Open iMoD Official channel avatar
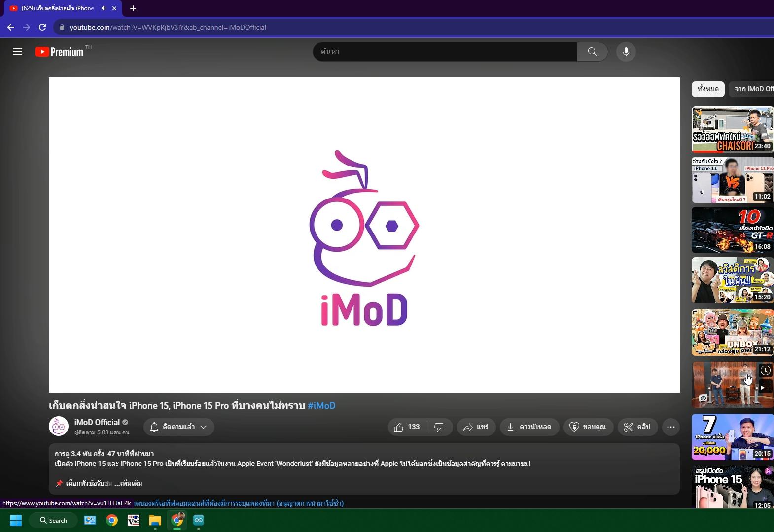774x532 pixels. (x=59, y=427)
